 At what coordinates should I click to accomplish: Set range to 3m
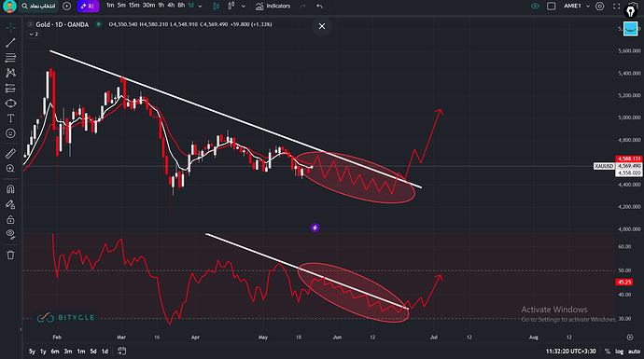pos(68,352)
